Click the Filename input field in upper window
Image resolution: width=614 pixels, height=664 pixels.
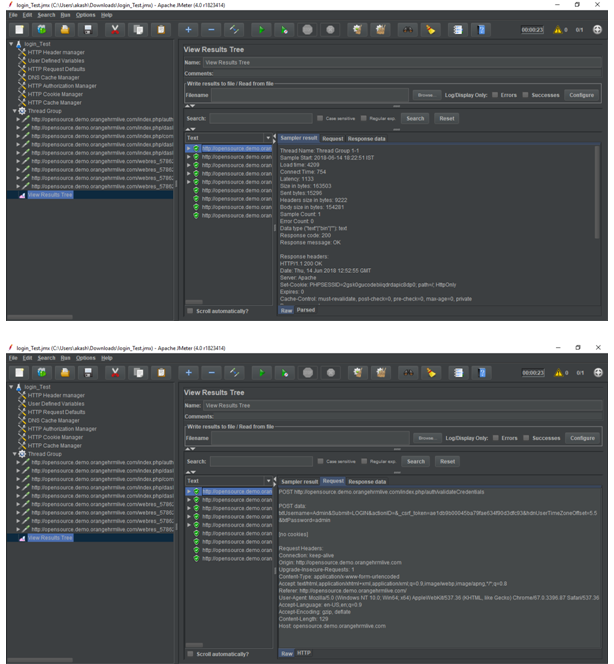[310, 95]
